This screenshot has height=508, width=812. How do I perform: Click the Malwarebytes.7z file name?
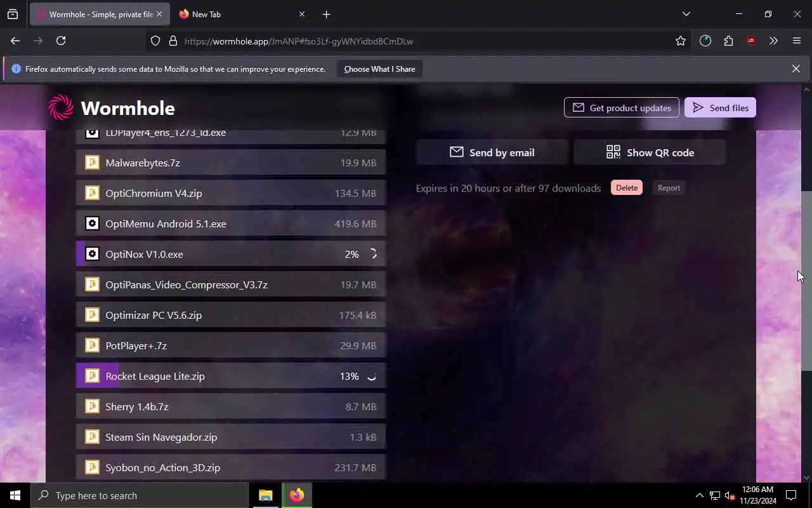coord(143,163)
